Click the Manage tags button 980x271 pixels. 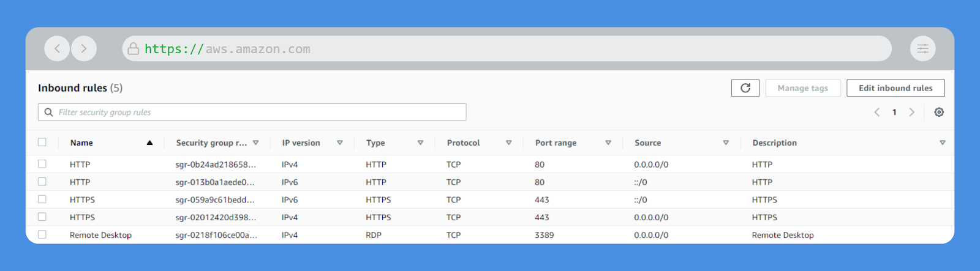[802, 88]
